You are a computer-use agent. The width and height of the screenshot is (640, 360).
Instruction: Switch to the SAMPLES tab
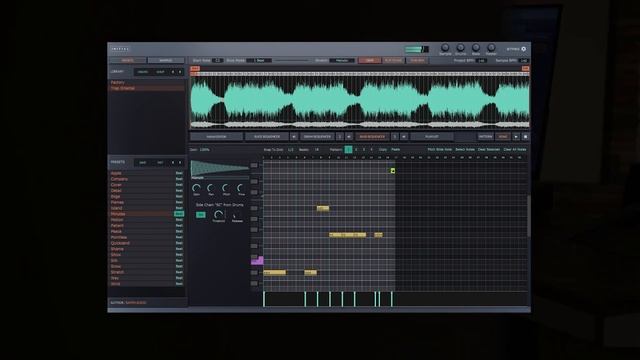pyautogui.click(x=166, y=60)
